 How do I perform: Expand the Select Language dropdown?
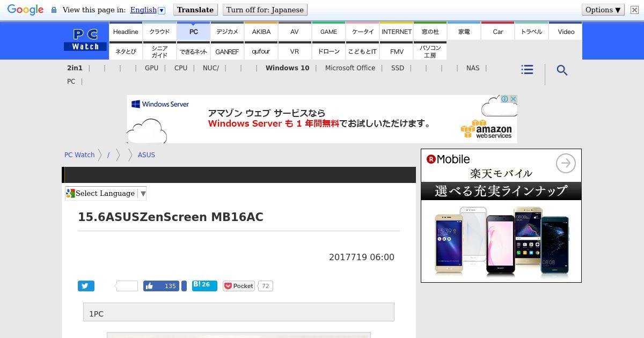pos(106,193)
